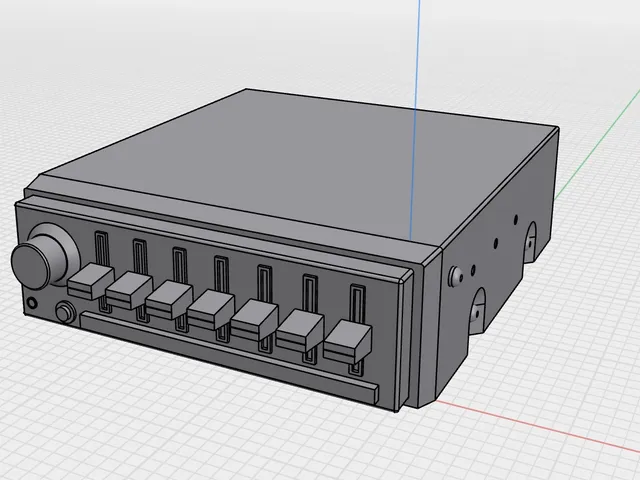Select the top of the rightmost slider slot

358,301
